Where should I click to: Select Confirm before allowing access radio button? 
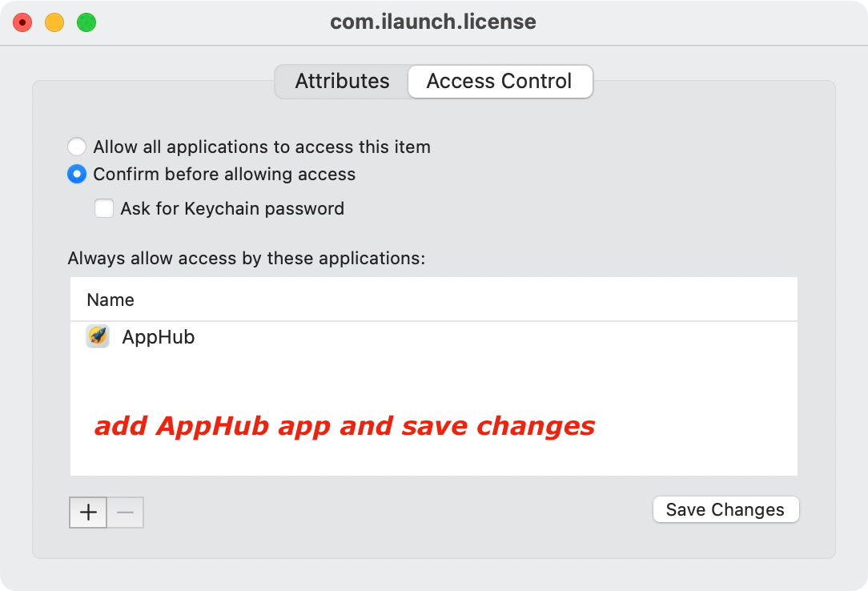click(x=77, y=175)
